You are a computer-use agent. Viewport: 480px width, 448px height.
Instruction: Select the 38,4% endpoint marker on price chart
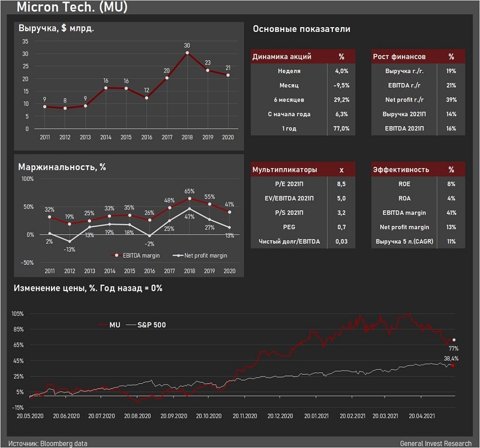(x=454, y=365)
